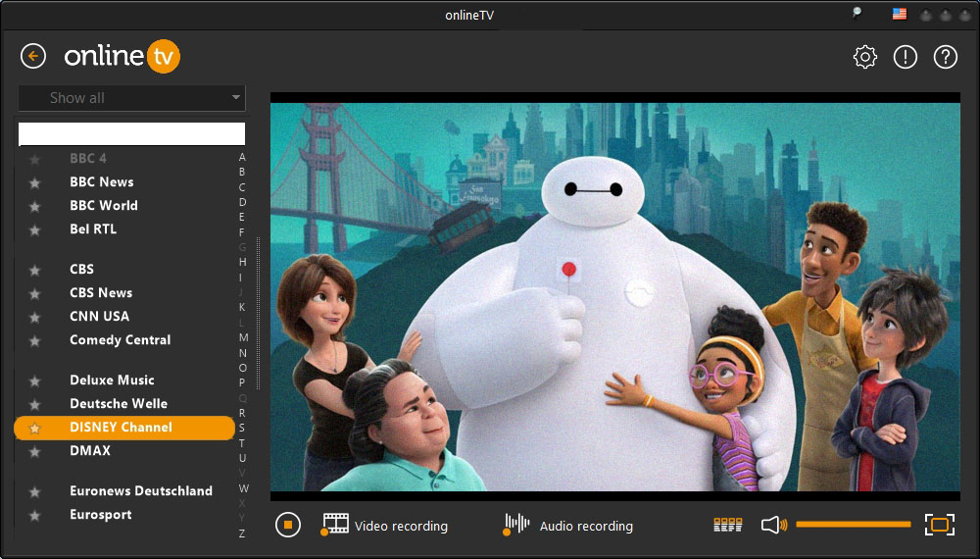Click the audio waveform recording icon

[x=515, y=524]
